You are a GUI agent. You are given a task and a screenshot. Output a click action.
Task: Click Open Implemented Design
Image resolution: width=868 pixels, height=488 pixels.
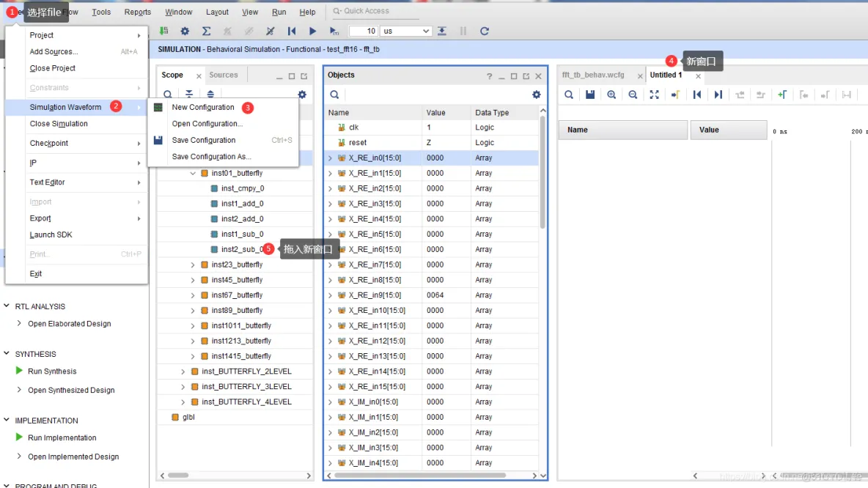[73, 456]
